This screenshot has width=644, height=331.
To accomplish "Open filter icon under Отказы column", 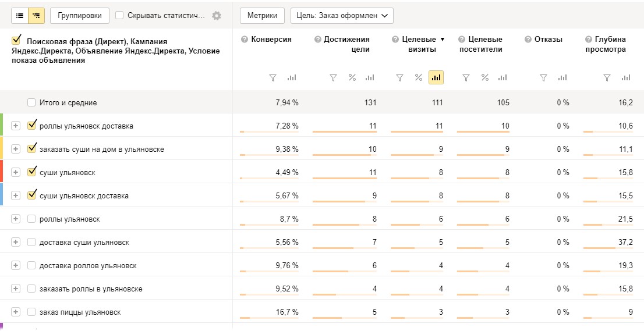I will coord(543,77).
